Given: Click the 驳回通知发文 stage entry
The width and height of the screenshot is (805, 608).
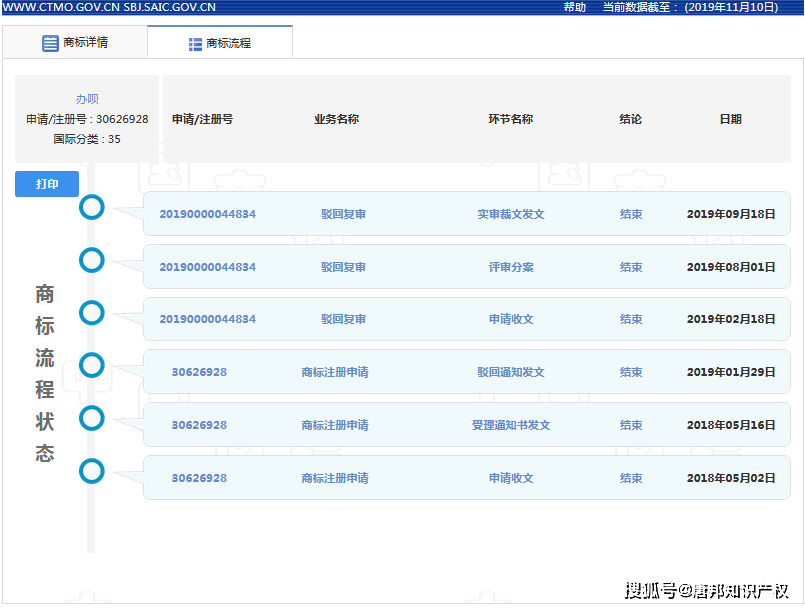Looking at the screenshot, I should 510,372.
